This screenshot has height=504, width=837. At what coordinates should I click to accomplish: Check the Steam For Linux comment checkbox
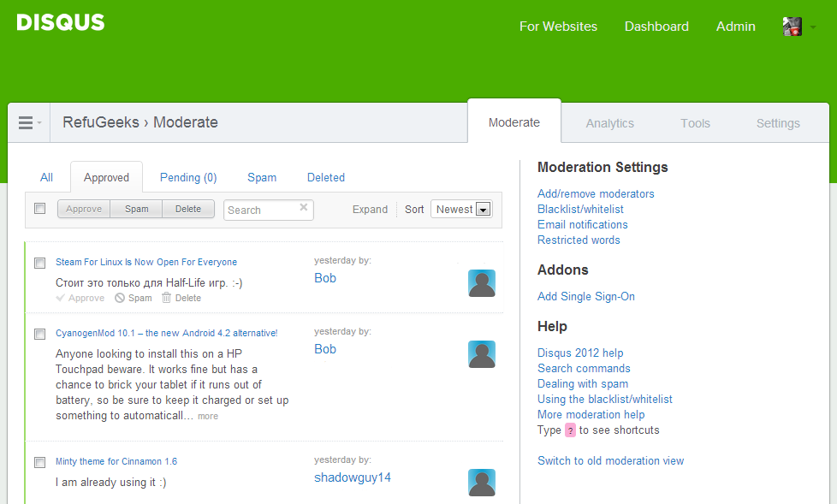pyautogui.click(x=40, y=263)
